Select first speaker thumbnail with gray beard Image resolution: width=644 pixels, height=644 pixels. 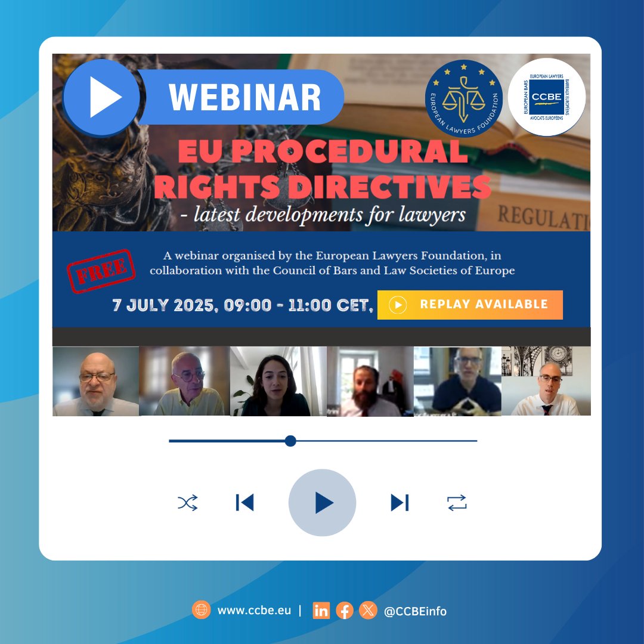pyautogui.click(x=95, y=381)
